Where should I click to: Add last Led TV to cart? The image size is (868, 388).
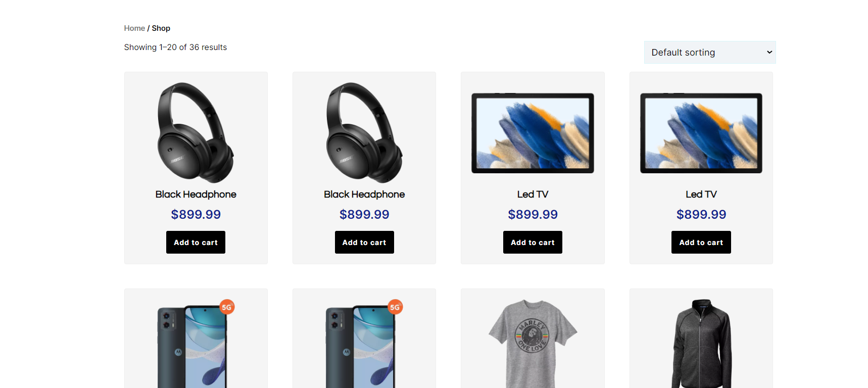[701, 243]
